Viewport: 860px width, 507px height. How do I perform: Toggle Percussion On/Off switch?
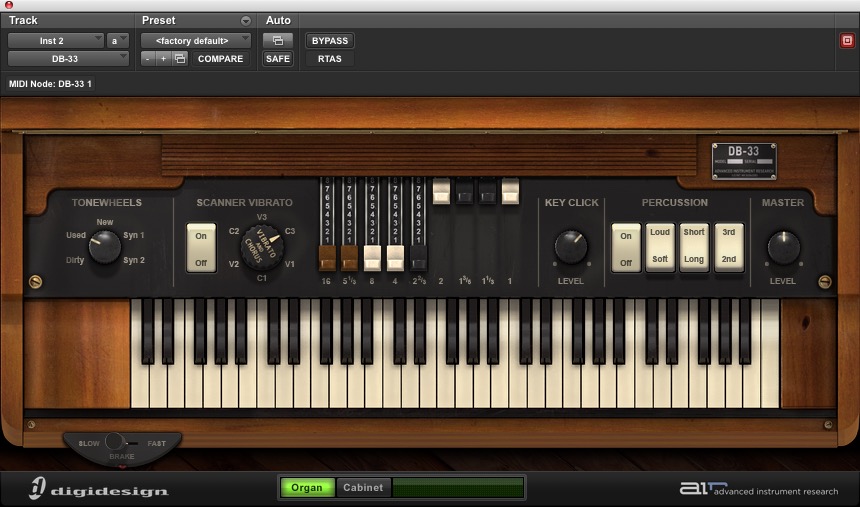[x=626, y=248]
